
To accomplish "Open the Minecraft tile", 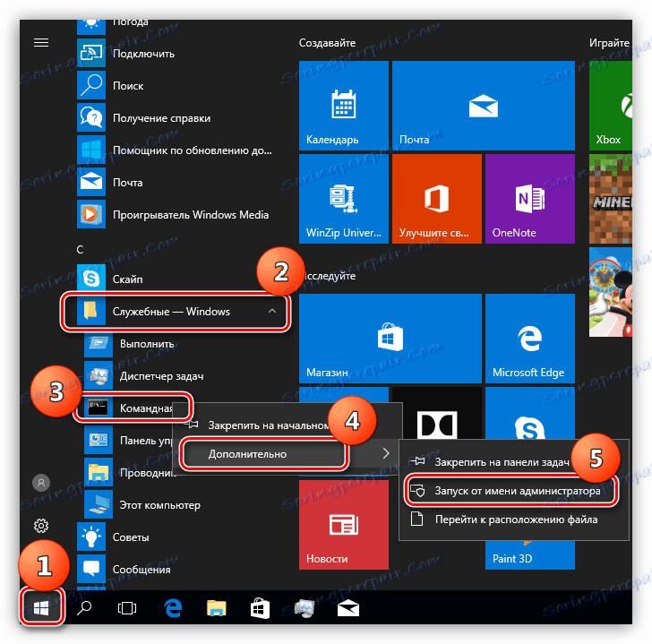I will tap(611, 199).
